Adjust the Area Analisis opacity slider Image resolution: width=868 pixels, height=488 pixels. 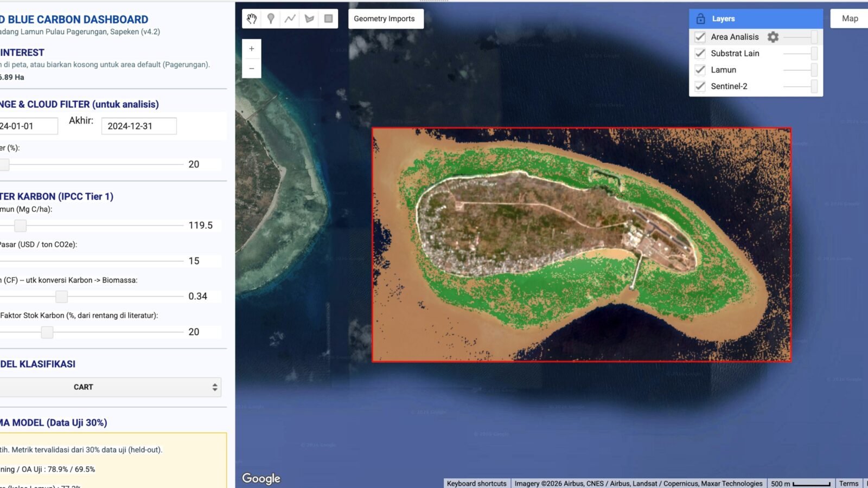(x=801, y=37)
